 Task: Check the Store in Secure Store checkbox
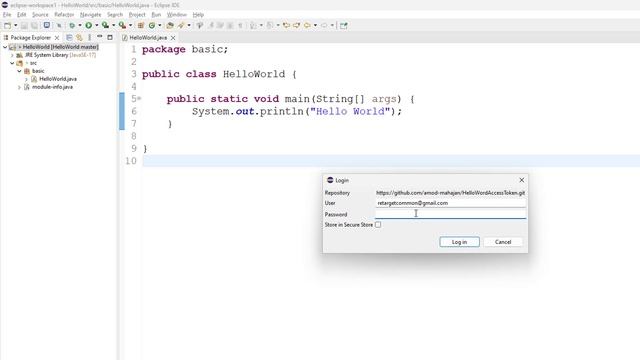click(378, 224)
